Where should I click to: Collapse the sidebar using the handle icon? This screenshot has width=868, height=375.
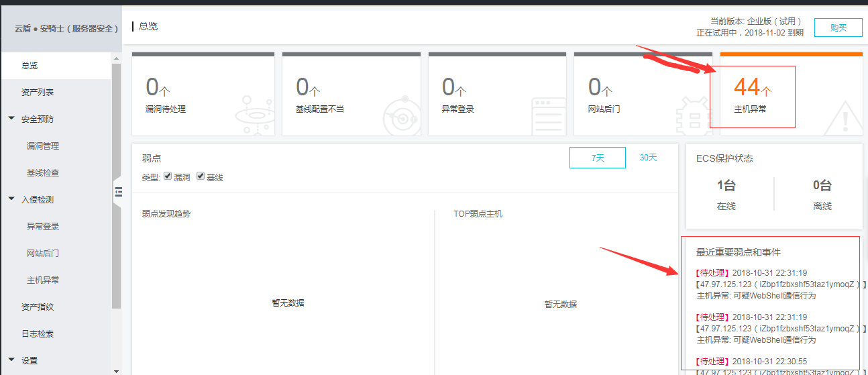[x=118, y=193]
